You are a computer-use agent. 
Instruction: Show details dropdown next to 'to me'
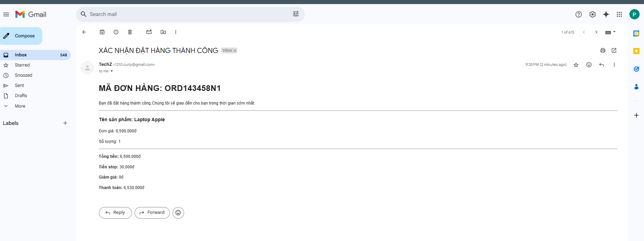pos(112,71)
